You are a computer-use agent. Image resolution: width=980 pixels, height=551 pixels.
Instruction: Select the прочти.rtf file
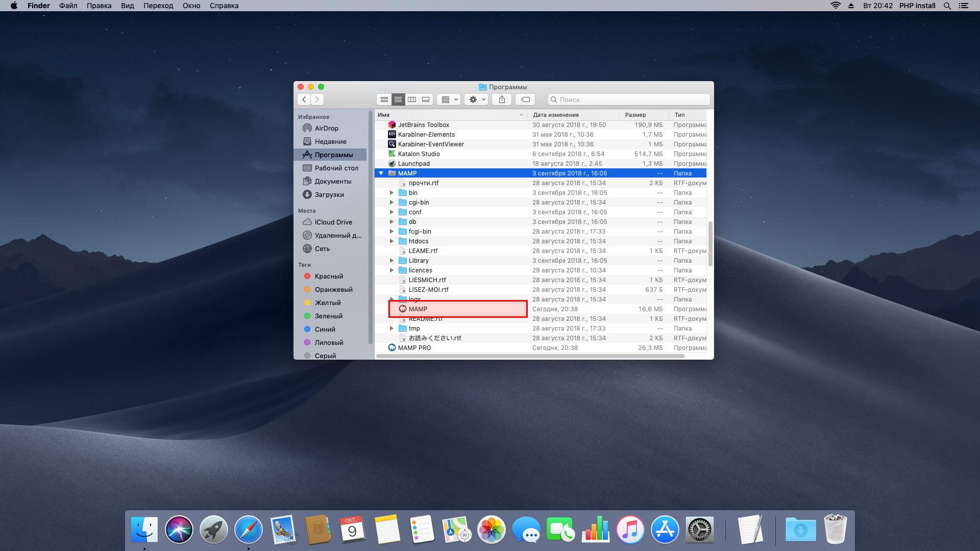tap(541, 183)
